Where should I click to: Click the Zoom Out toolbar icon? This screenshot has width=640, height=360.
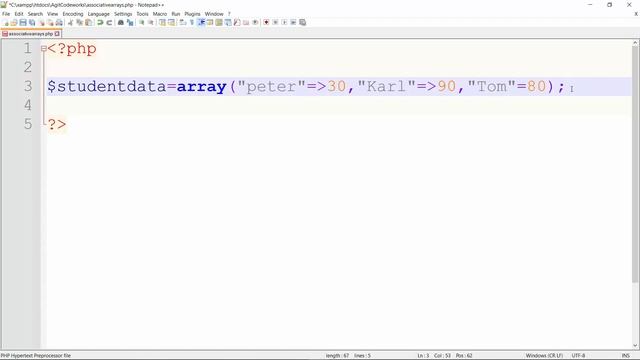pyautogui.click(x=151, y=22)
